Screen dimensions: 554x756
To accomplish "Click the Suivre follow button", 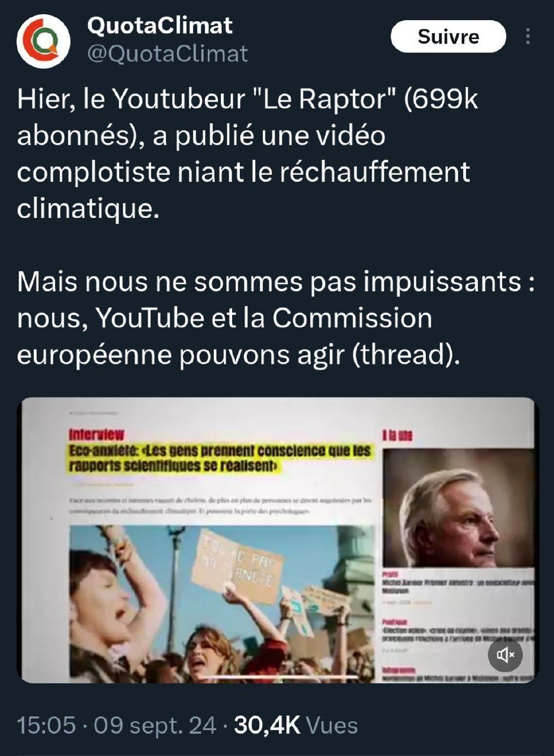I will point(448,37).
